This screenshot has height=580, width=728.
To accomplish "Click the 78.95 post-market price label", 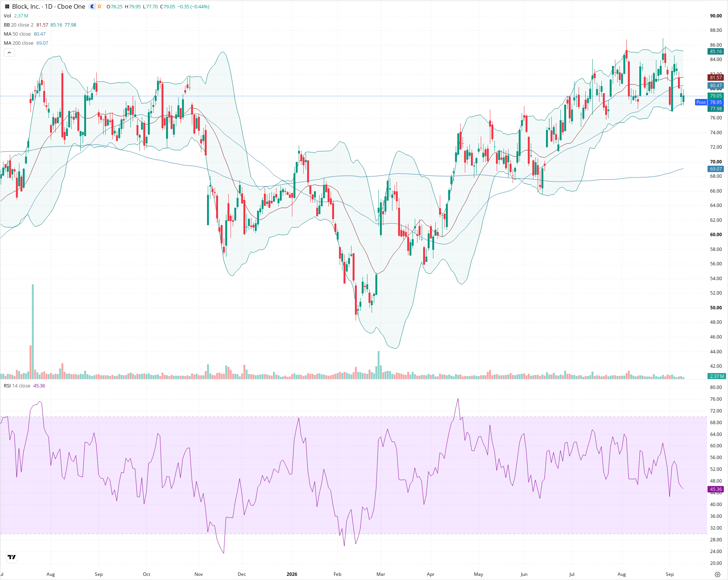I will [716, 102].
